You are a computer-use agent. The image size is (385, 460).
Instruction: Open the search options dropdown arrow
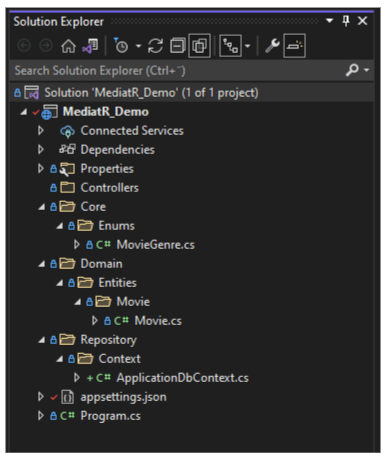click(367, 70)
